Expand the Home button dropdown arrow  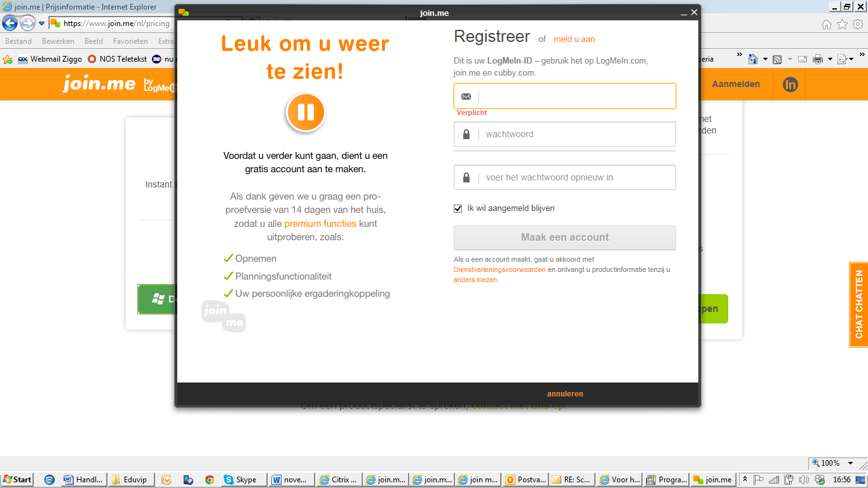click(765, 59)
